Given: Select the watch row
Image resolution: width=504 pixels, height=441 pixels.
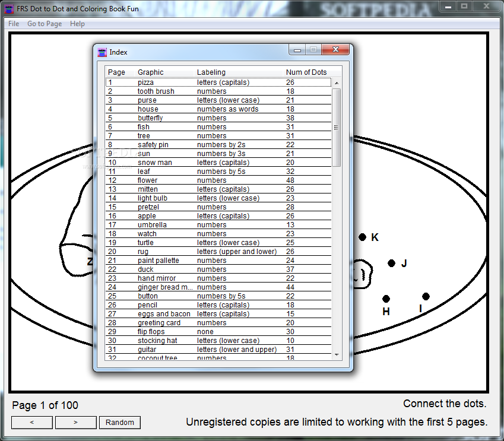Looking at the screenshot, I should (218, 234).
